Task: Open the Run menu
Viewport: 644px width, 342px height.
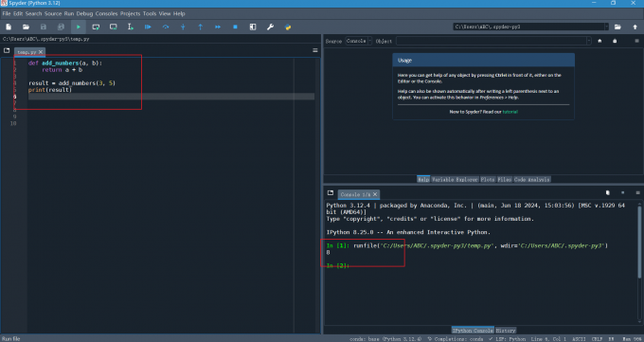Action: pyautogui.click(x=68, y=13)
